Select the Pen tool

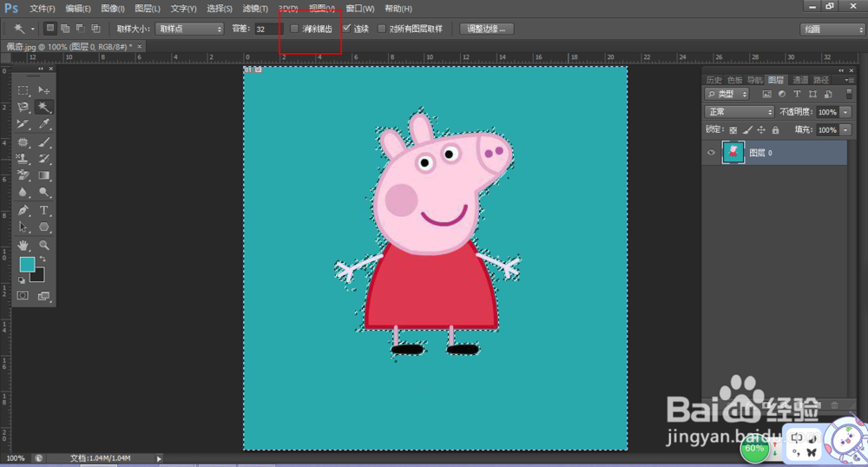coord(23,210)
